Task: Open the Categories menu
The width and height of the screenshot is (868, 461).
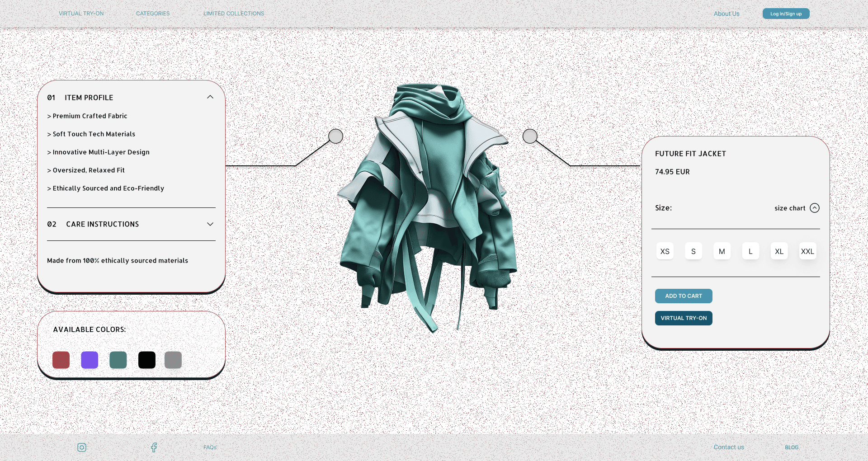Action: 153,14
